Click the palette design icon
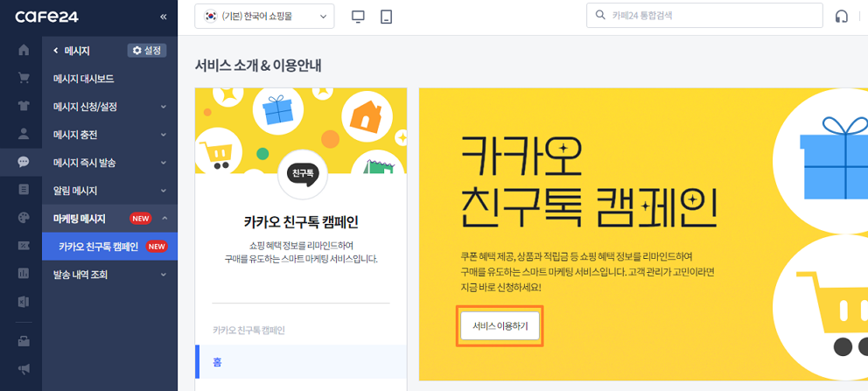The width and height of the screenshot is (868, 391). click(24, 218)
